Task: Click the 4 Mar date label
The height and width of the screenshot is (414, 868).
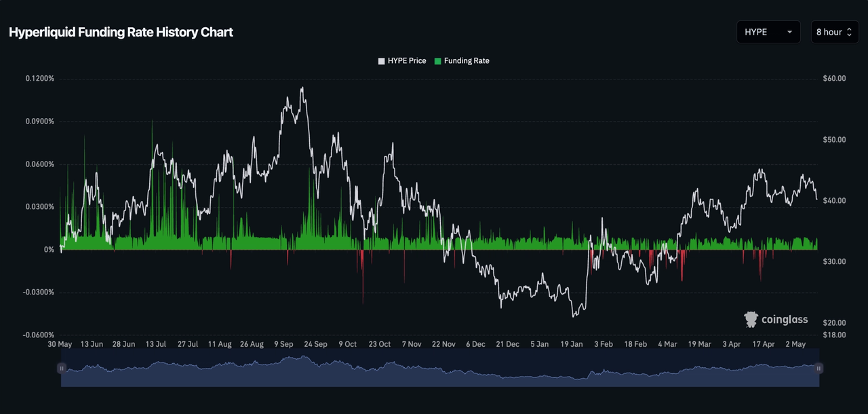Action: point(667,345)
